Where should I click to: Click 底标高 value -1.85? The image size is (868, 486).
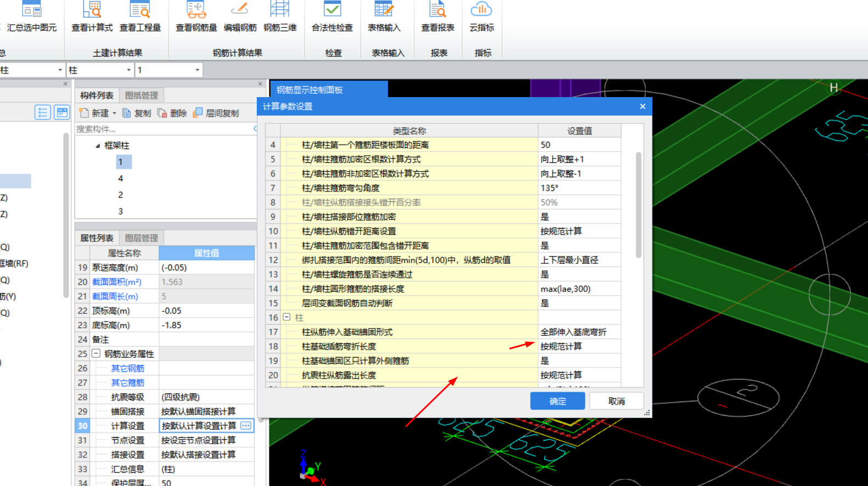tap(206, 325)
